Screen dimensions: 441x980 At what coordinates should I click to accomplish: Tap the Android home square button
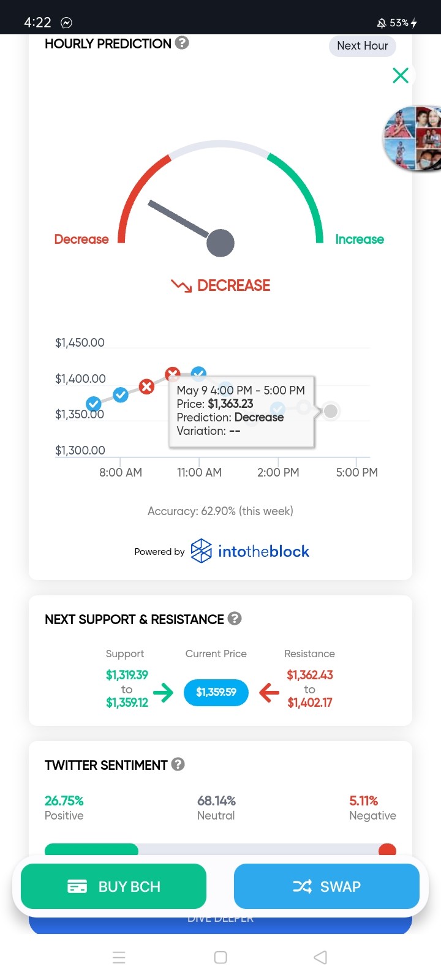click(x=221, y=957)
